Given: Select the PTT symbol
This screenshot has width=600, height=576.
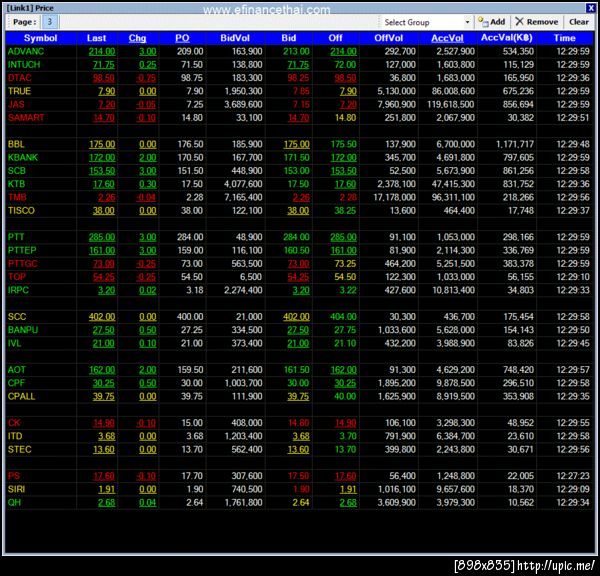Looking at the screenshot, I should pos(16,237).
